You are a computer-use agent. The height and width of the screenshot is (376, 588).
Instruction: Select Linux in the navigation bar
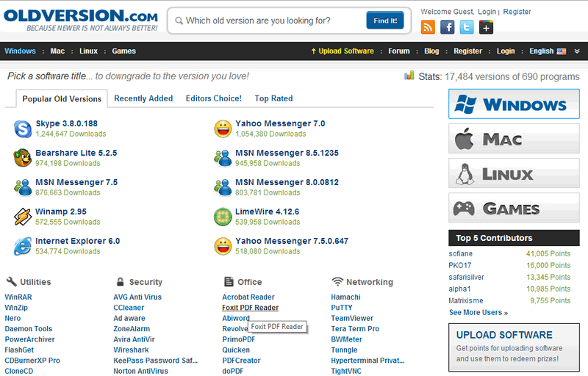(88, 51)
